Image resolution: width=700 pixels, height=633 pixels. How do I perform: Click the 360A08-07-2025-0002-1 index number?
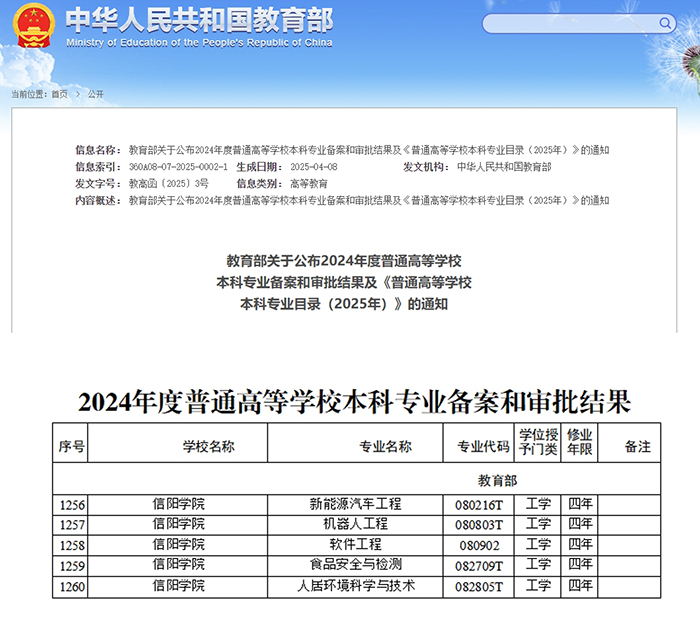click(178, 167)
